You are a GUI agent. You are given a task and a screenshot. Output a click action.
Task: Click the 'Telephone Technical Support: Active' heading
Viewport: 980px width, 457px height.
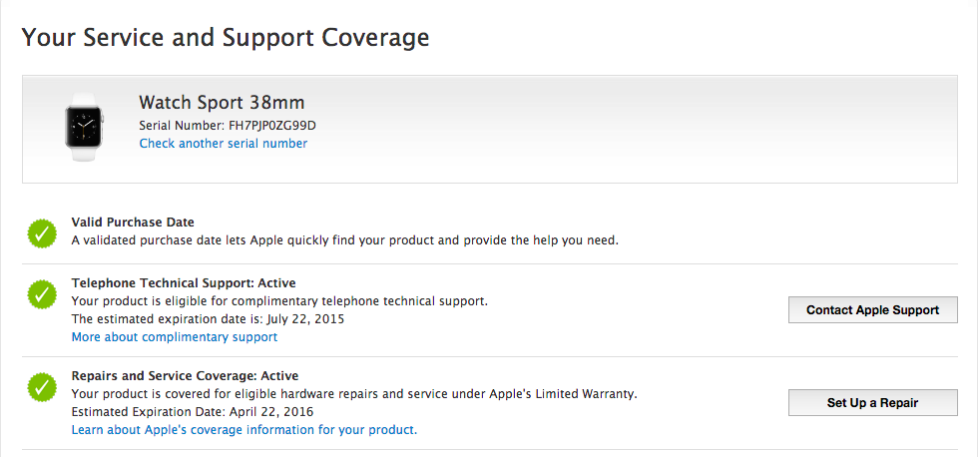click(x=184, y=283)
